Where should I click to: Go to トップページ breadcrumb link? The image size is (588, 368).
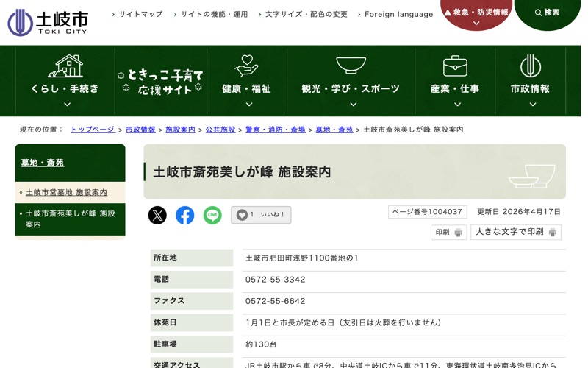[x=93, y=130]
